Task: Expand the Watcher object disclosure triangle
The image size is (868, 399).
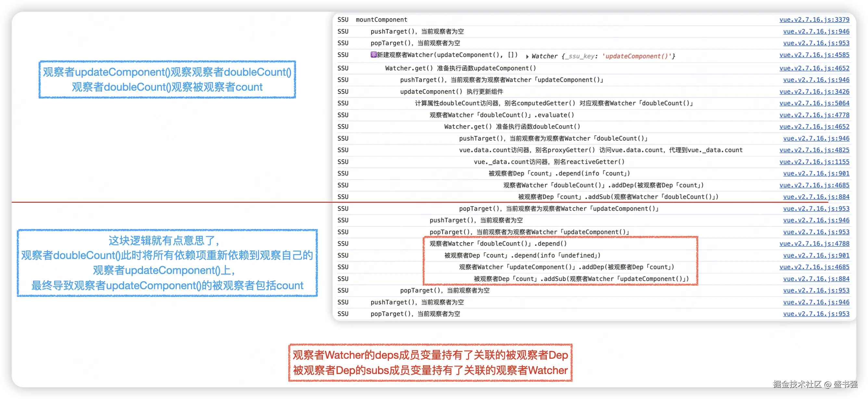Action: point(527,57)
